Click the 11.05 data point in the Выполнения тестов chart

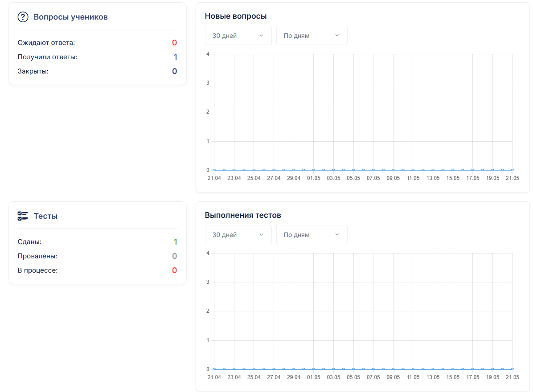coord(413,369)
